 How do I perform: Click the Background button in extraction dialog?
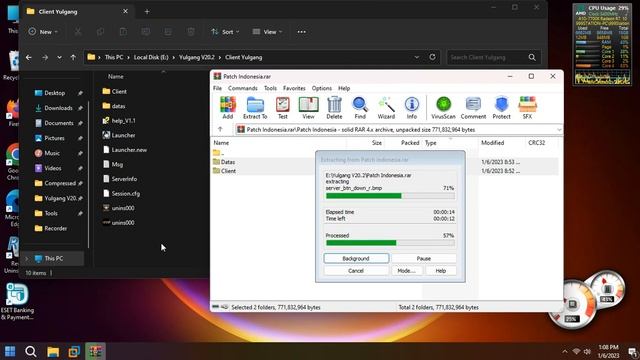coord(356,258)
